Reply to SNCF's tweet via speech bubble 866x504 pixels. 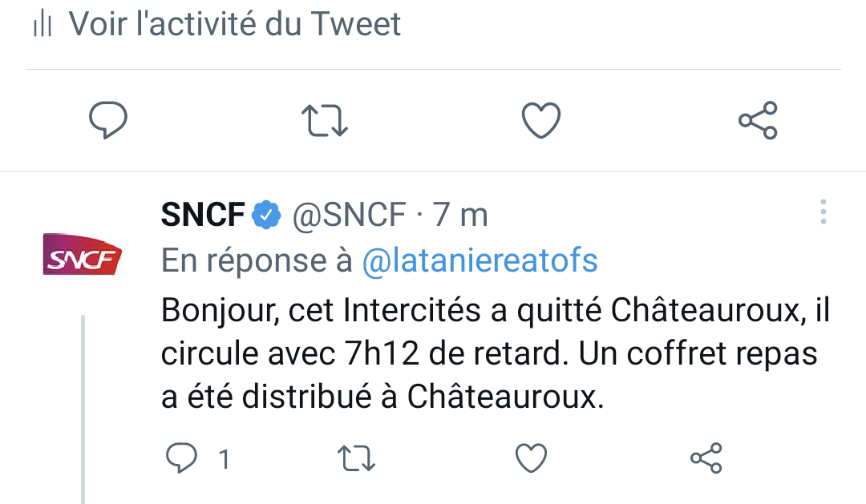tap(181, 458)
